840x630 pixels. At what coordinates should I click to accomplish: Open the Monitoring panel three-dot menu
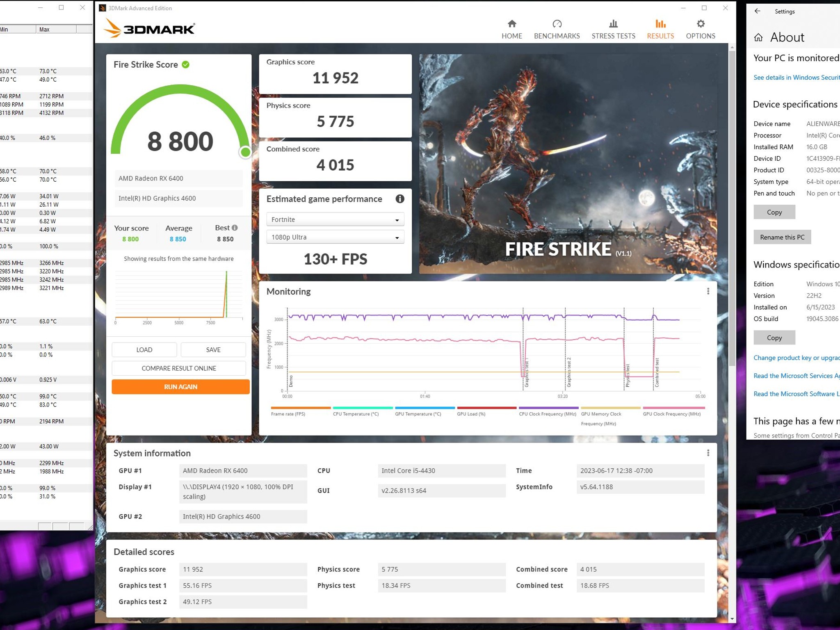click(x=708, y=291)
